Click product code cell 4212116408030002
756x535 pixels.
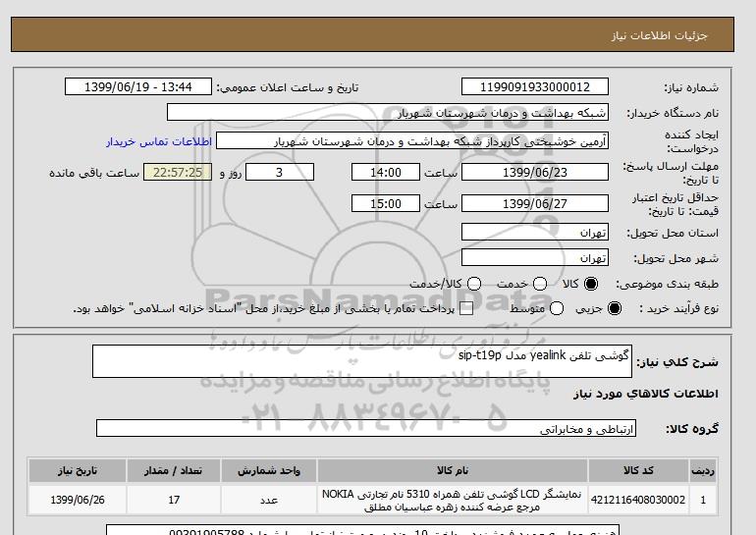(x=638, y=500)
